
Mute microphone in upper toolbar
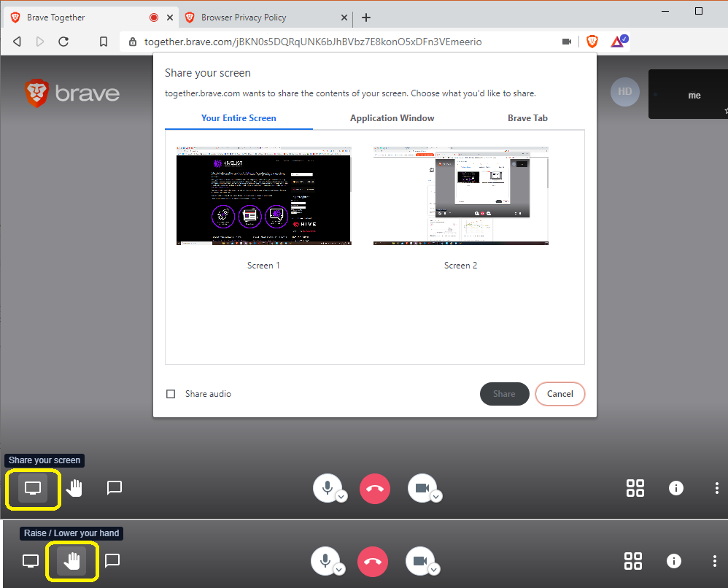(328, 487)
